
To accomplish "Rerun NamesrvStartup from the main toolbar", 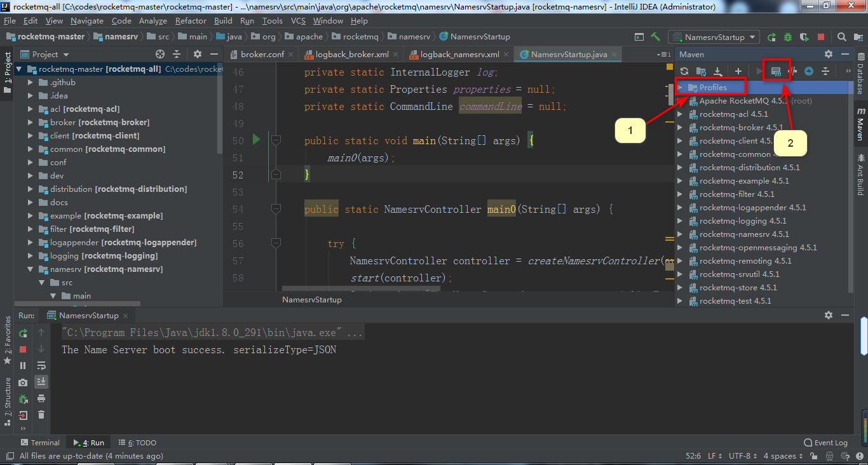I will tap(771, 37).
